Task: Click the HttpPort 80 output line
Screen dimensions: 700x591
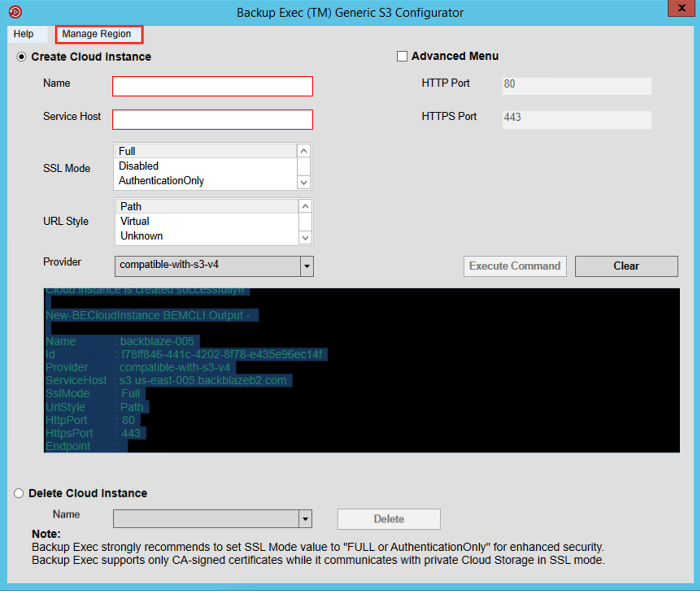Action: pyautogui.click(x=90, y=420)
